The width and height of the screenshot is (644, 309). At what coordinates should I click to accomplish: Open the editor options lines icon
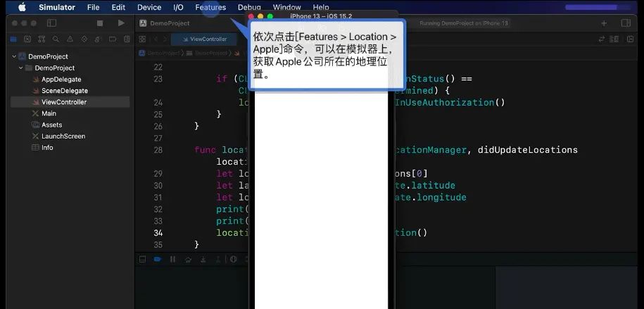point(614,39)
